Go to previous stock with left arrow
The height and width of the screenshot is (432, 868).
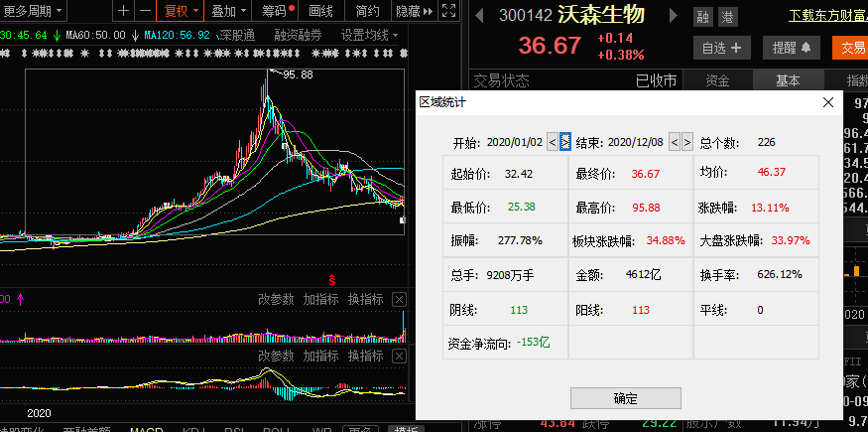point(479,17)
